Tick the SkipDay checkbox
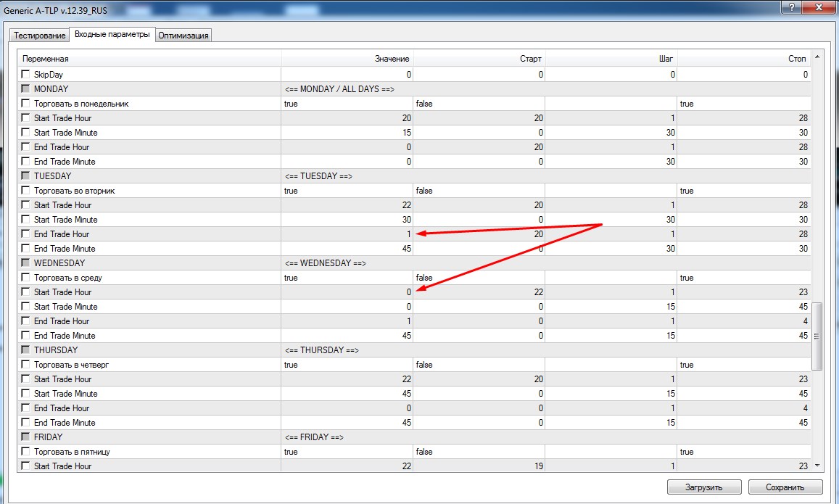 pyautogui.click(x=25, y=74)
